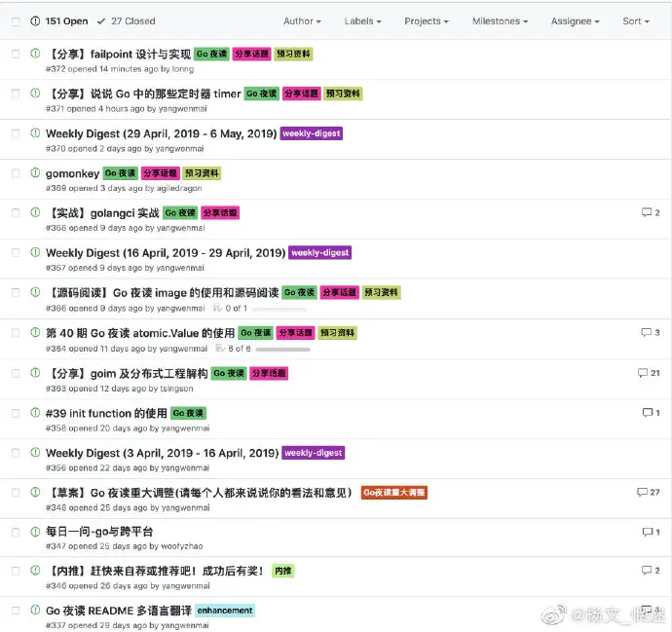Click open-issue icon for Weekly Digest #356

click(x=35, y=452)
